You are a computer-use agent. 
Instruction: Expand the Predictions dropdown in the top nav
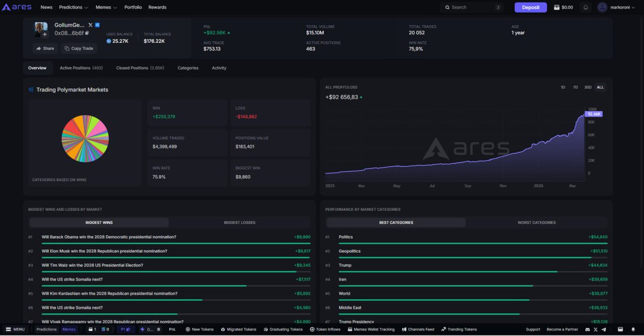74,8
